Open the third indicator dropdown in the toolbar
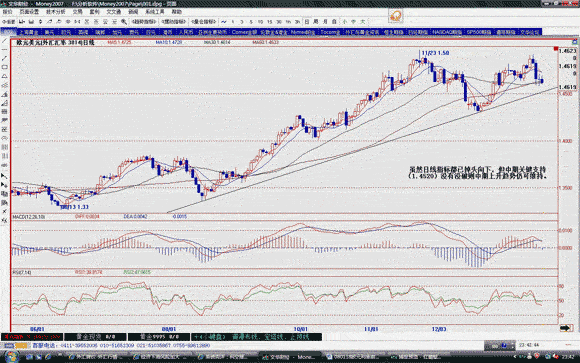Screen dimensions: 580x363 [x=203, y=22]
